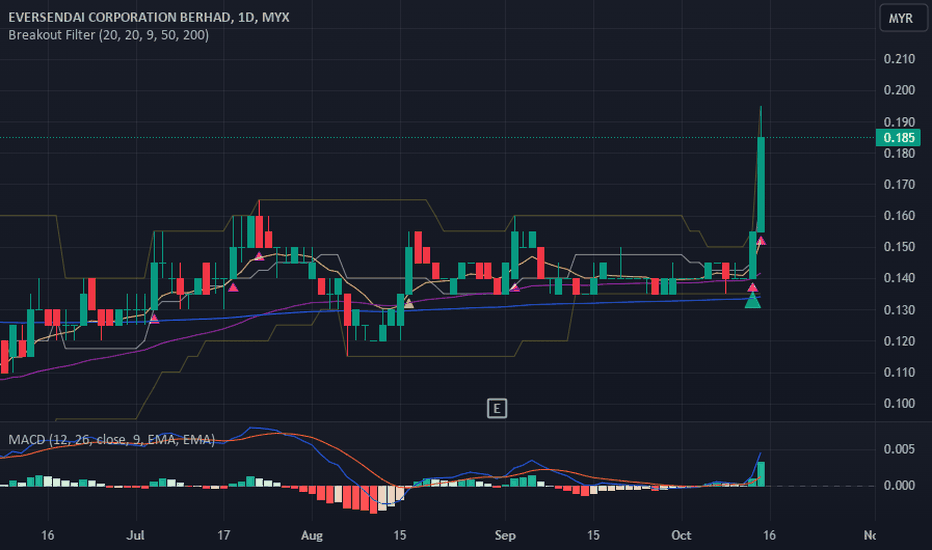Click the MACD 0.000 scale label

[899, 486]
